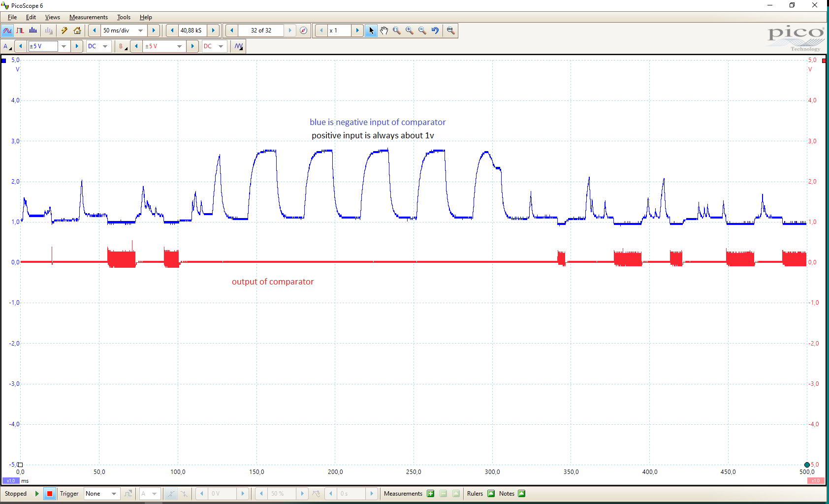Open Math Channels waveform icon
829x504 pixels.
click(239, 46)
